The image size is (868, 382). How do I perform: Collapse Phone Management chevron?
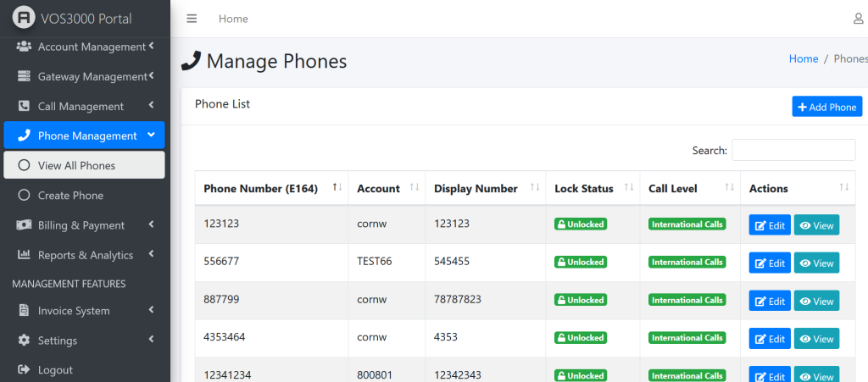151,135
